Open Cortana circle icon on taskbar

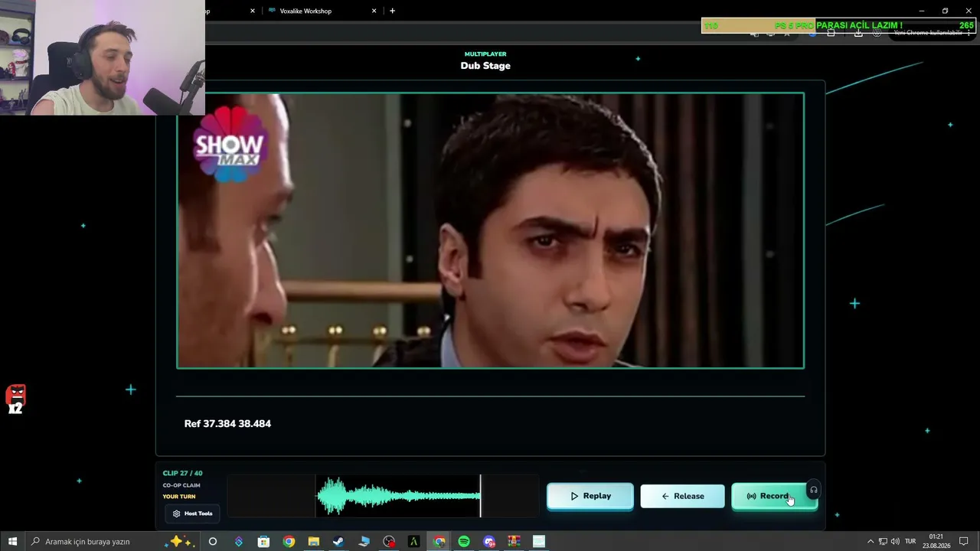(213, 541)
